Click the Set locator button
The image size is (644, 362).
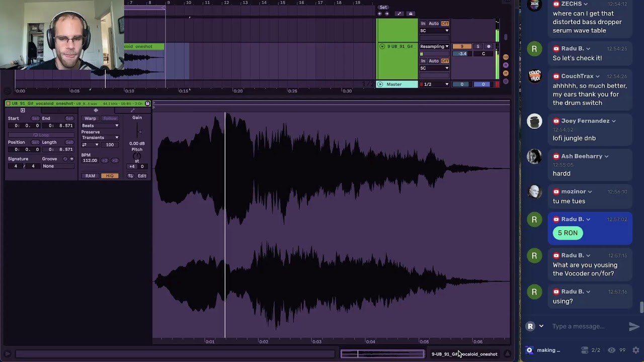point(383,7)
